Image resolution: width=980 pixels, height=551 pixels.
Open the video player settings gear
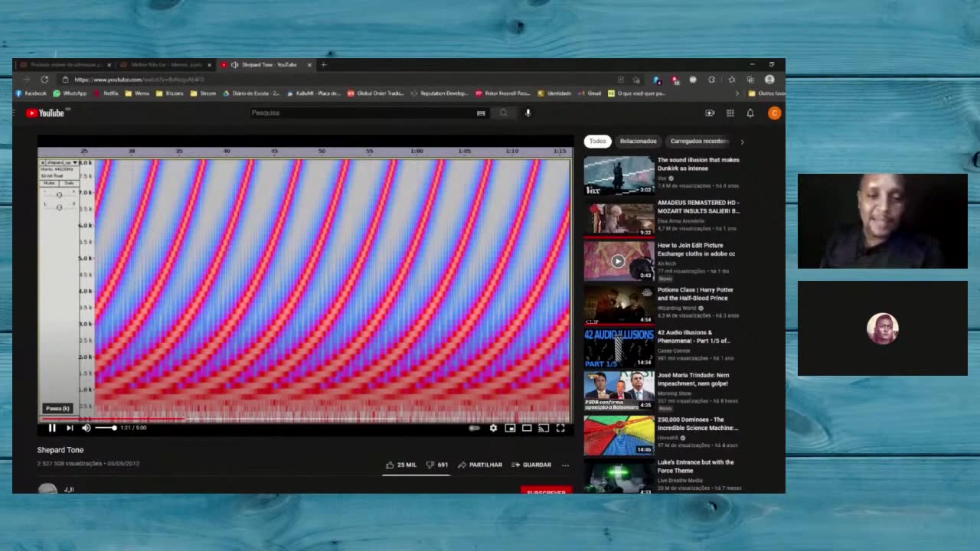point(493,428)
